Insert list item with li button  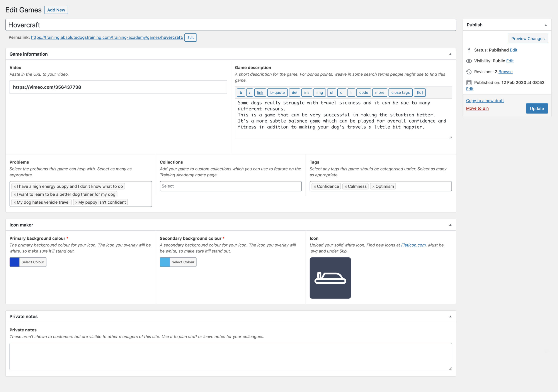tap(351, 93)
